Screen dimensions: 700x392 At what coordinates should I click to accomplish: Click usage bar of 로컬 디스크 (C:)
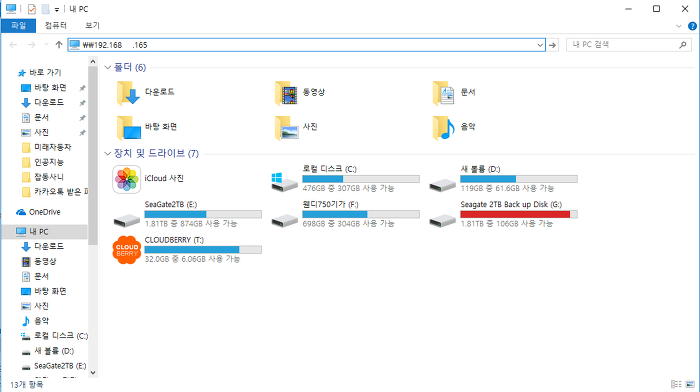[x=361, y=179]
